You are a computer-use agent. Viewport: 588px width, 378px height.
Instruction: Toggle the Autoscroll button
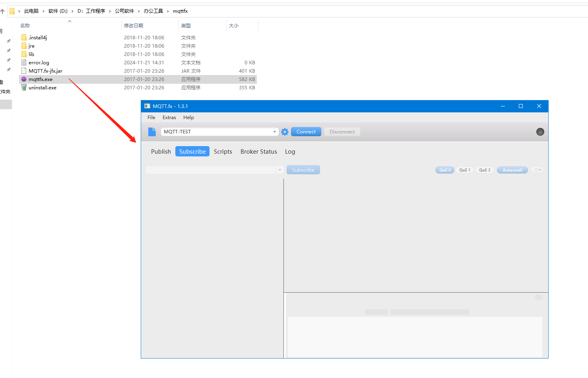pyautogui.click(x=512, y=170)
